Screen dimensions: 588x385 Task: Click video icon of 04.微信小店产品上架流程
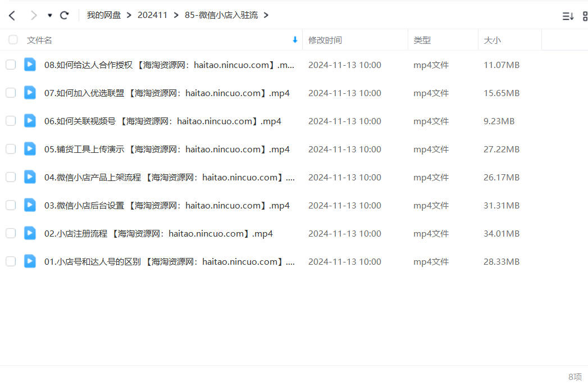point(30,177)
